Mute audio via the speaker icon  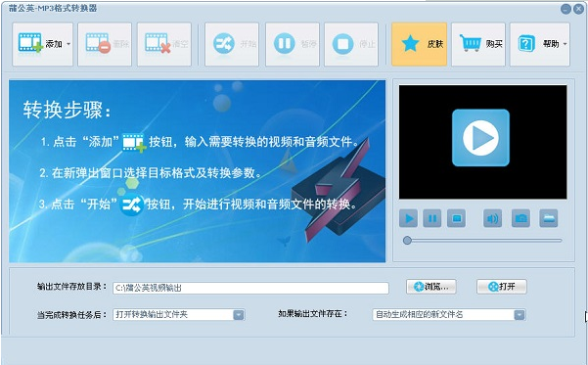[x=492, y=218]
